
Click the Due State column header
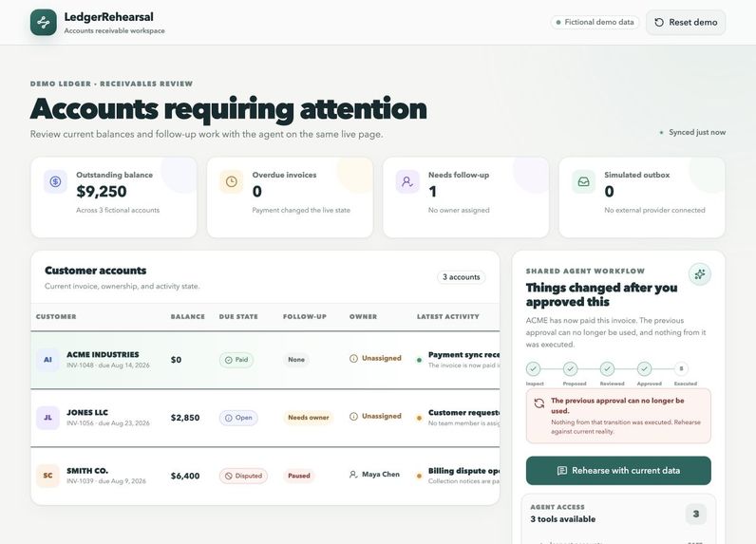(238, 316)
